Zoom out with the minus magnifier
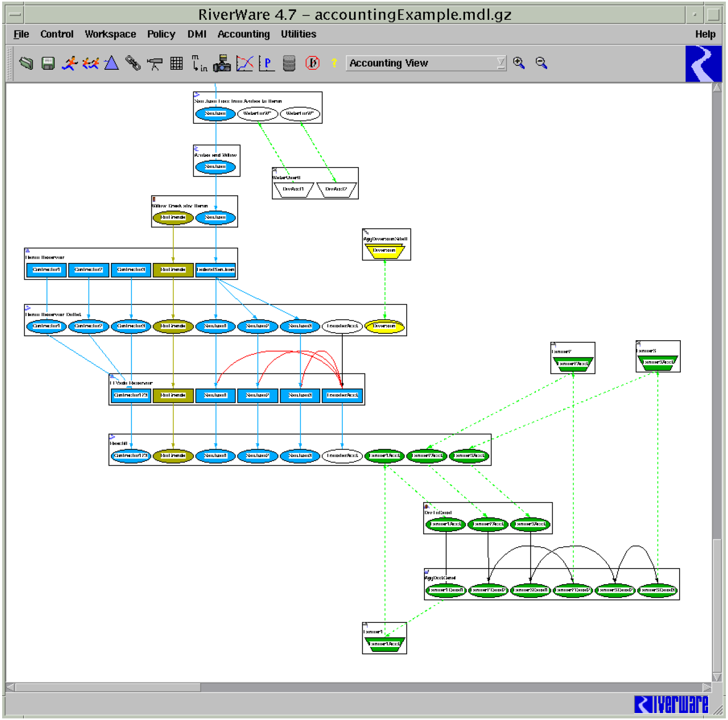The width and height of the screenshot is (728, 720). point(541,63)
